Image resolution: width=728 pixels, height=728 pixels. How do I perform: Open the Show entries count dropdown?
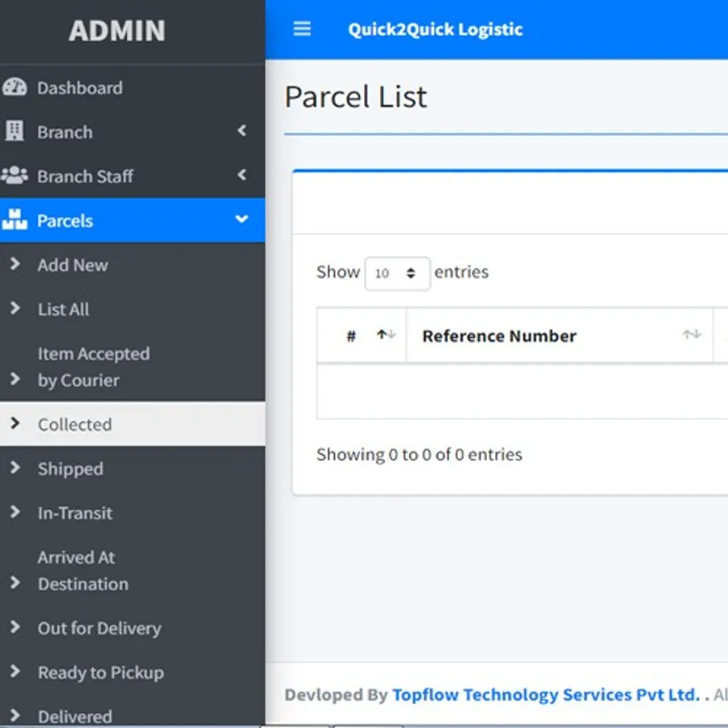click(x=397, y=273)
